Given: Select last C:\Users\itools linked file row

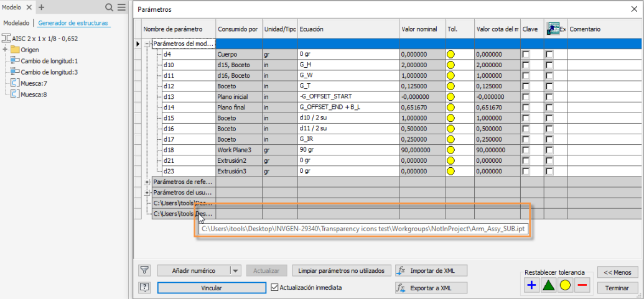Looking at the screenshot, I should tap(184, 214).
